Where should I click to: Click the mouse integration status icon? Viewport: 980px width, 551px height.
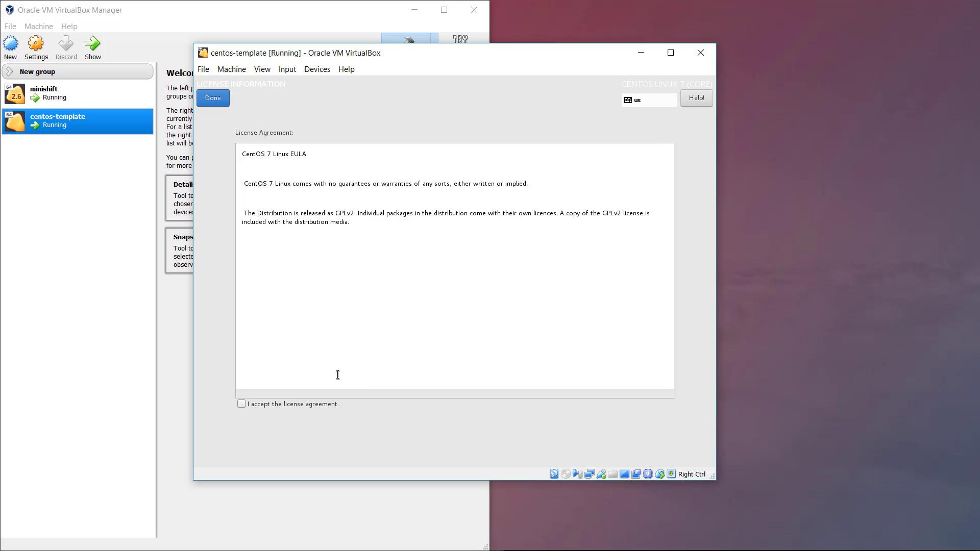tap(659, 474)
